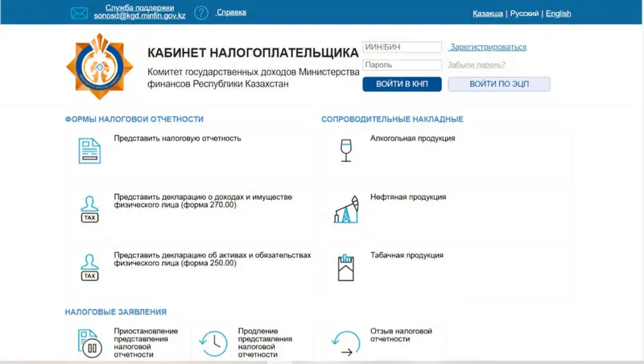This screenshot has width=644, height=364.
Task: Click the envelope support email icon
Action: tap(79, 13)
